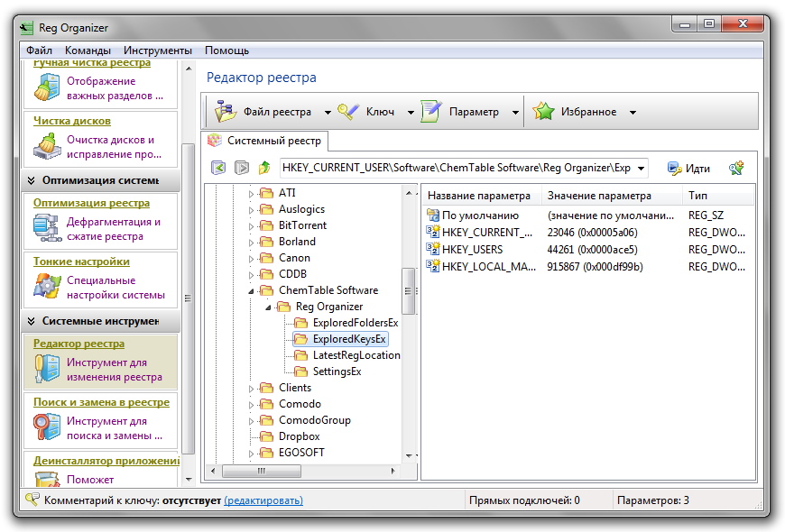Select the EGOSOFT tree item
Screen dimensions: 785x532
301,453
